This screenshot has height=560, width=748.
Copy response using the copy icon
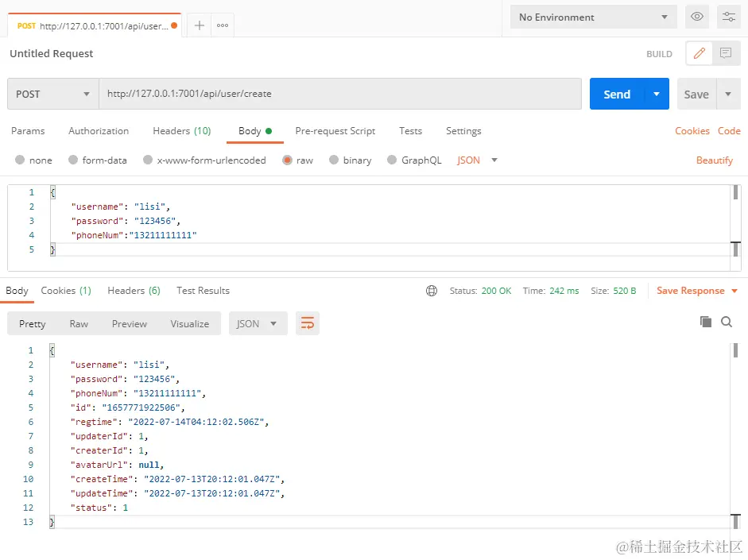pos(706,322)
